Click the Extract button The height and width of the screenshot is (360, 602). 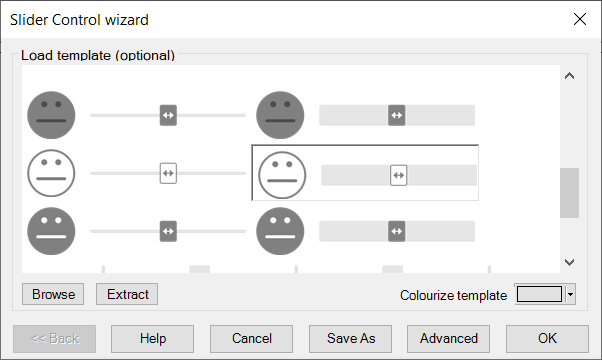coord(127,294)
